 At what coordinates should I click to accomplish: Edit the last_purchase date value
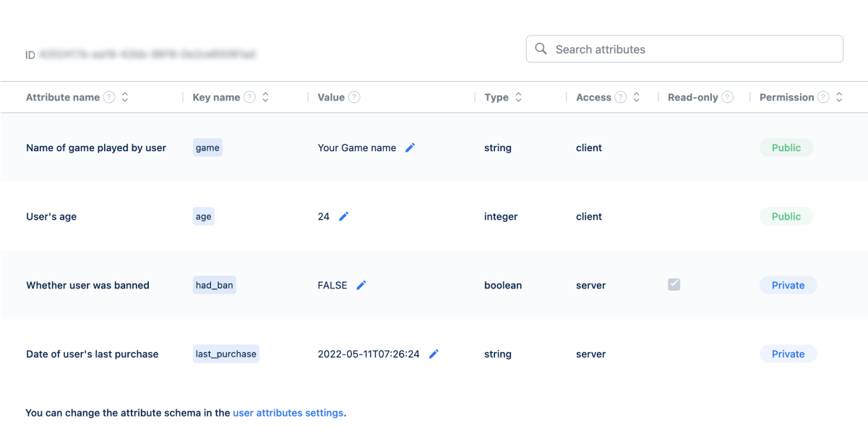(434, 354)
